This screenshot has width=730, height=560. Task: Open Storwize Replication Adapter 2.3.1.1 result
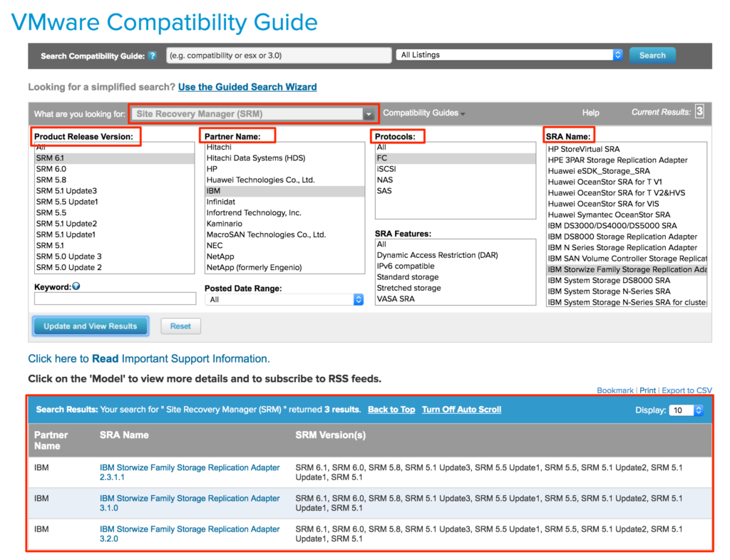coord(190,472)
